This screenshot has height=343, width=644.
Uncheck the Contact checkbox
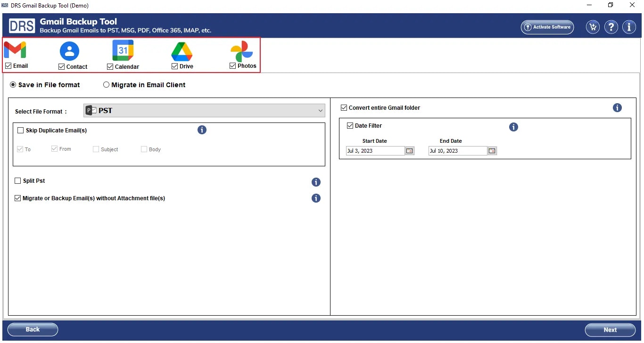tap(61, 67)
